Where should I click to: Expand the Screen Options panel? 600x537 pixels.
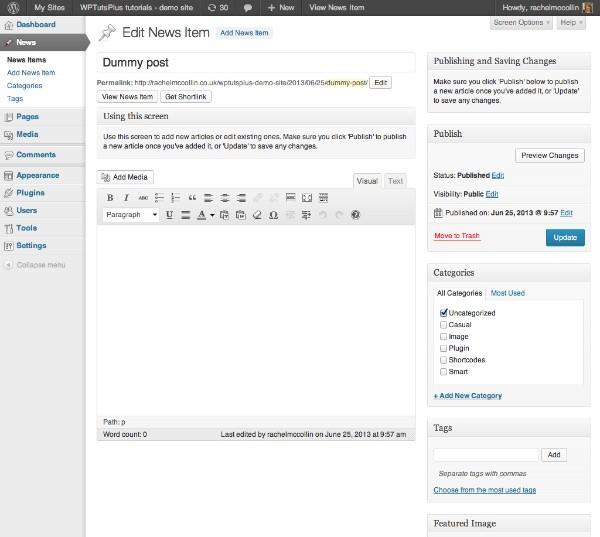pos(521,23)
